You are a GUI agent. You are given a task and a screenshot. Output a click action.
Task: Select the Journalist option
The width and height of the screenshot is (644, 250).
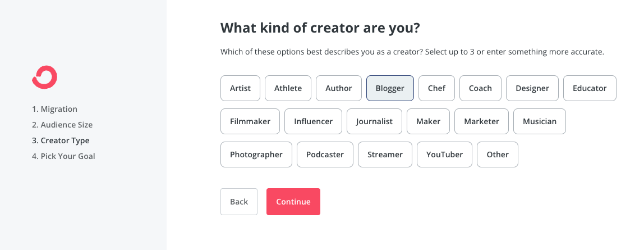coord(375,121)
